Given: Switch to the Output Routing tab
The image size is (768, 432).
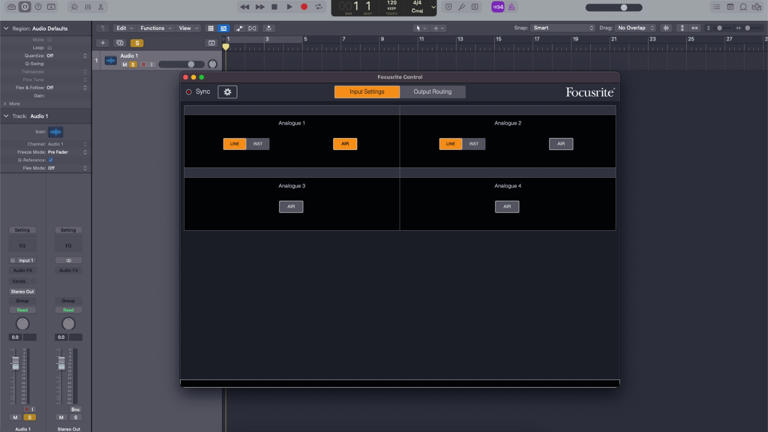Looking at the screenshot, I should point(432,92).
